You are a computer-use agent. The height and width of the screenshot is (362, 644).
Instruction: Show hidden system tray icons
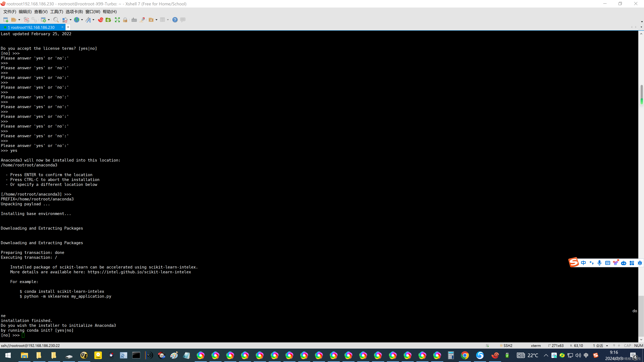tap(546, 355)
